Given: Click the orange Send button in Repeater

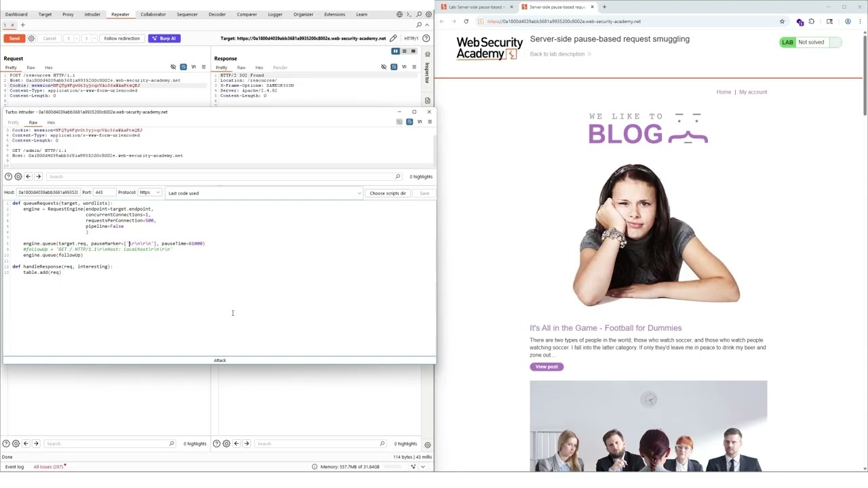Looking at the screenshot, I should [14, 39].
